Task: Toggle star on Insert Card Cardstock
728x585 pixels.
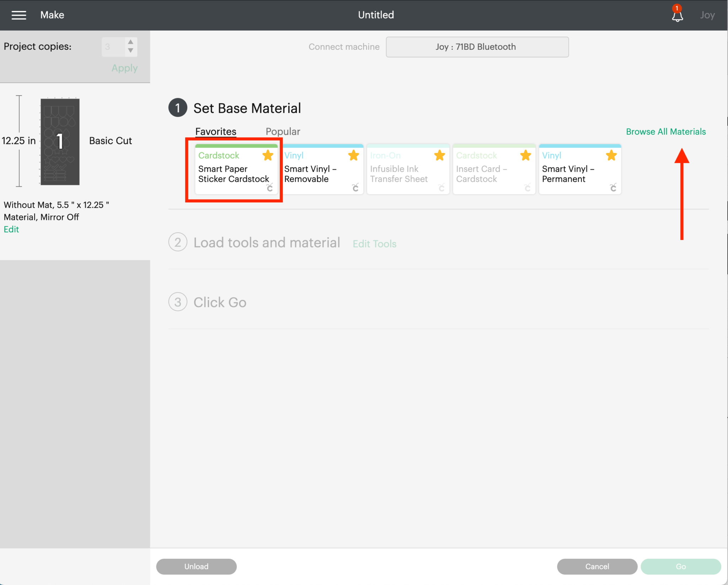Action: click(525, 155)
